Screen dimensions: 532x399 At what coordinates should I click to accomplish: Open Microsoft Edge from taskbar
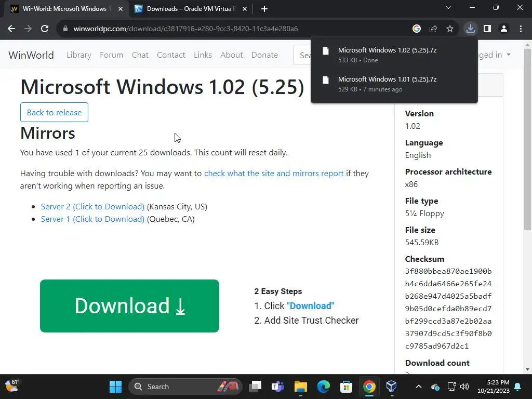tap(323, 387)
